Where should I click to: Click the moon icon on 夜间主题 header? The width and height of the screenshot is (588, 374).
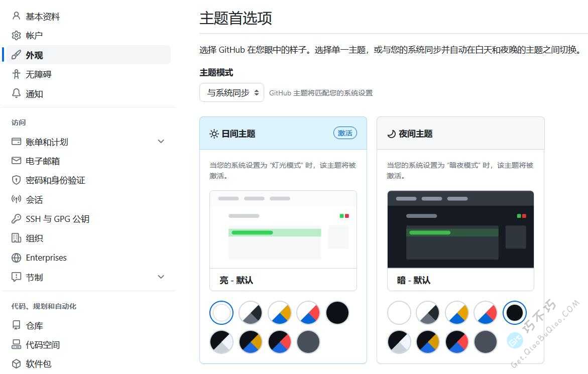coord(392,134)
